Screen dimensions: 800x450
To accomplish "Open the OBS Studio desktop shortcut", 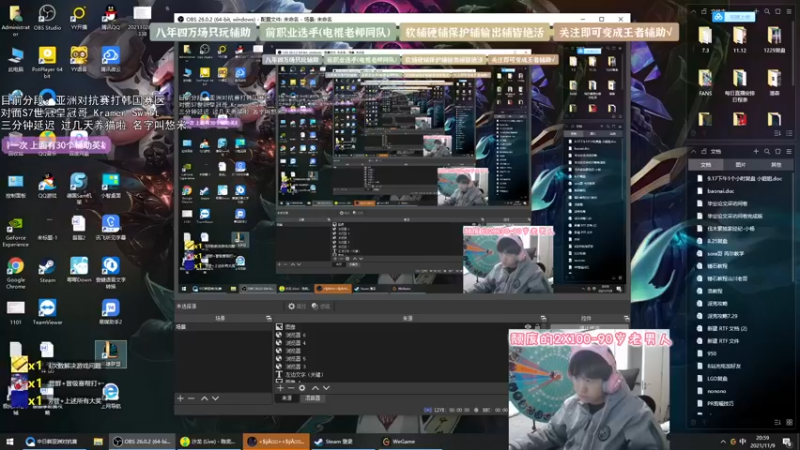I will (47, 17).
